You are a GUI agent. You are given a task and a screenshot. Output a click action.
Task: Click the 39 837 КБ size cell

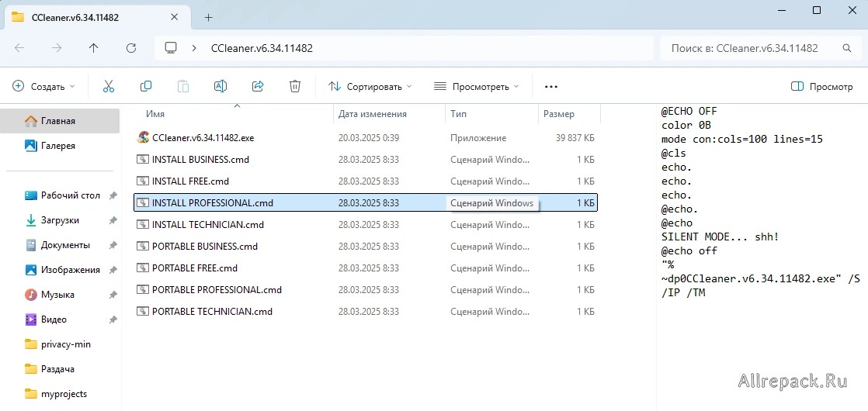(575, 138)
